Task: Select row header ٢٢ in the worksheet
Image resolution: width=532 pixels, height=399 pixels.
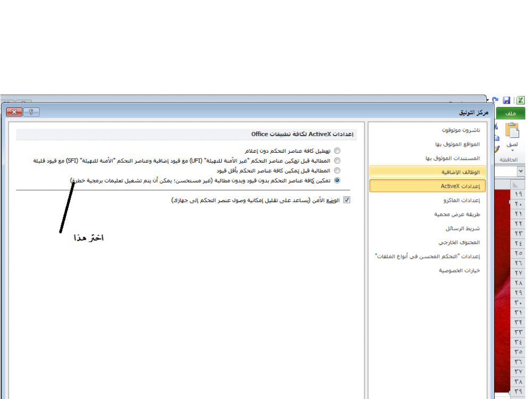Action: [518, 223]
